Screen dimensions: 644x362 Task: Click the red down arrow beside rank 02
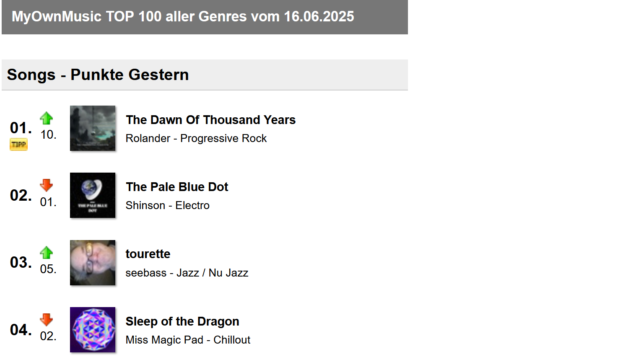pyautogui.click(x=47, y=185)
